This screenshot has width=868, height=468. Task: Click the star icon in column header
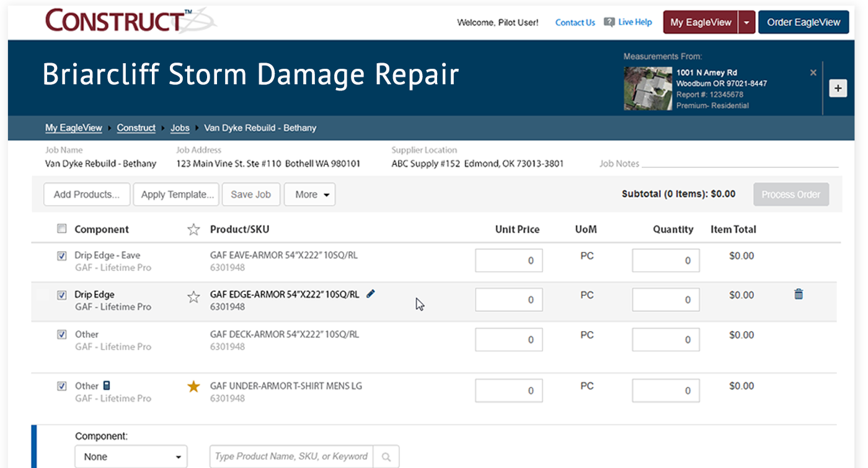[193, 229]
